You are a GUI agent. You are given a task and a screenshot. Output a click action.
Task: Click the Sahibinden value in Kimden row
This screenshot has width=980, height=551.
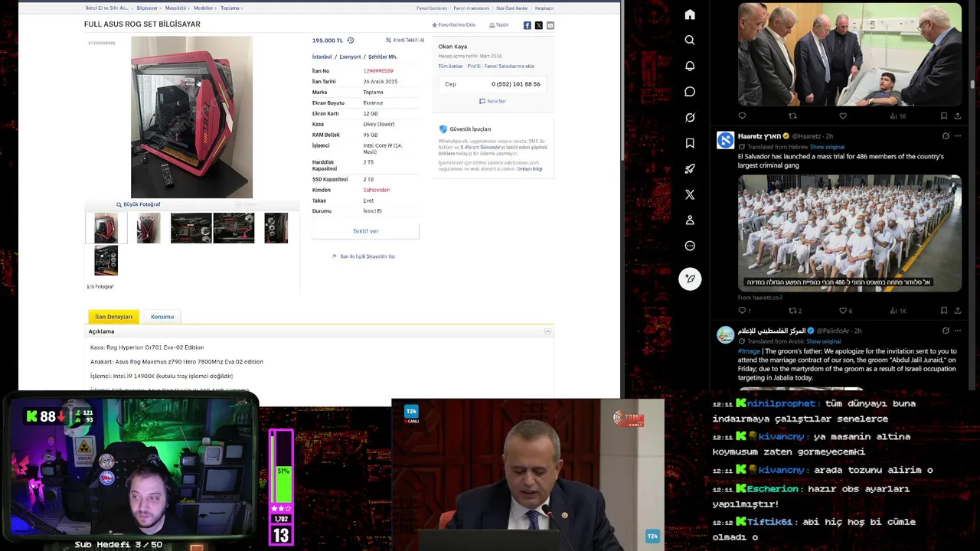pos(376,190)
